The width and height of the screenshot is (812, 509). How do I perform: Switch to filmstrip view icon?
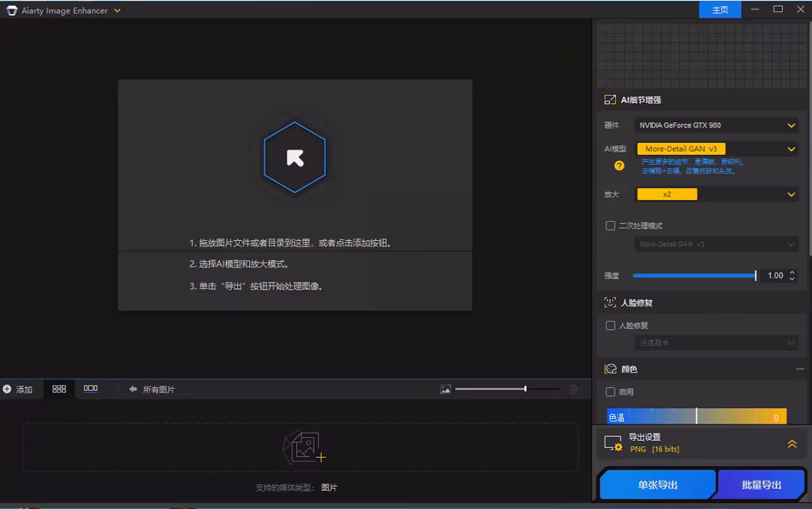click(90, 389)
